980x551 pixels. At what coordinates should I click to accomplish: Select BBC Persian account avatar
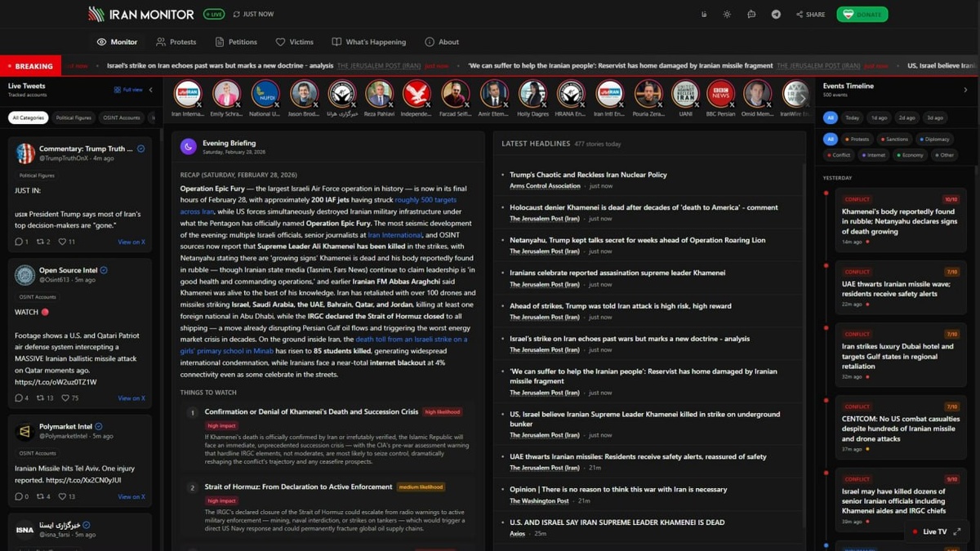tap(720, 95)
